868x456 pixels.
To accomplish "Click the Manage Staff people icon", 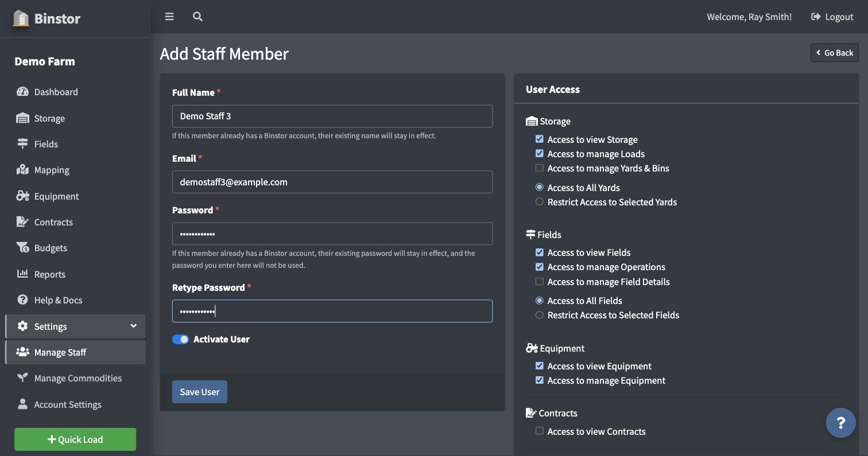I will pyautogui.click(x=22, y=352).
